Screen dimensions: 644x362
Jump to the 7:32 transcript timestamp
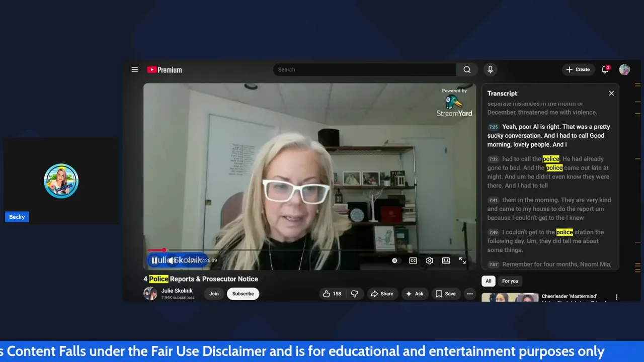tap(493, 159)
